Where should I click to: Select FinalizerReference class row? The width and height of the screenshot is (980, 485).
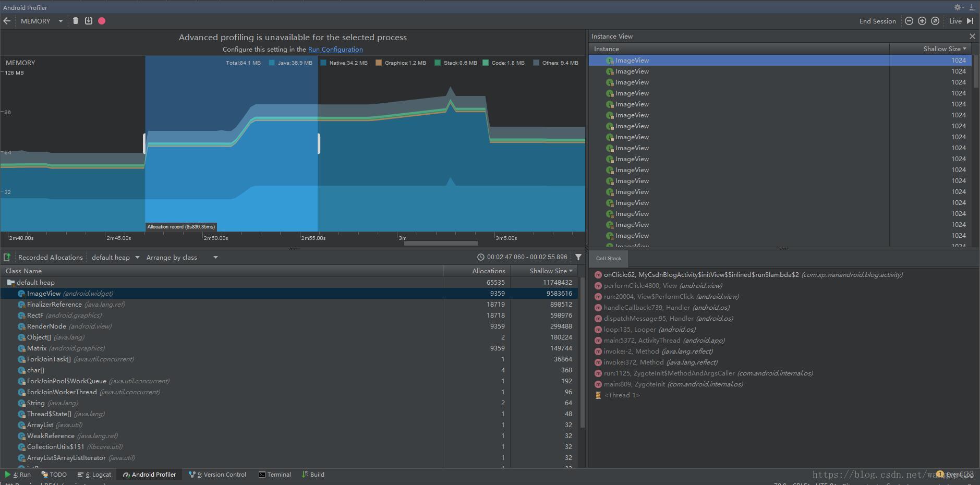[289, 305]
